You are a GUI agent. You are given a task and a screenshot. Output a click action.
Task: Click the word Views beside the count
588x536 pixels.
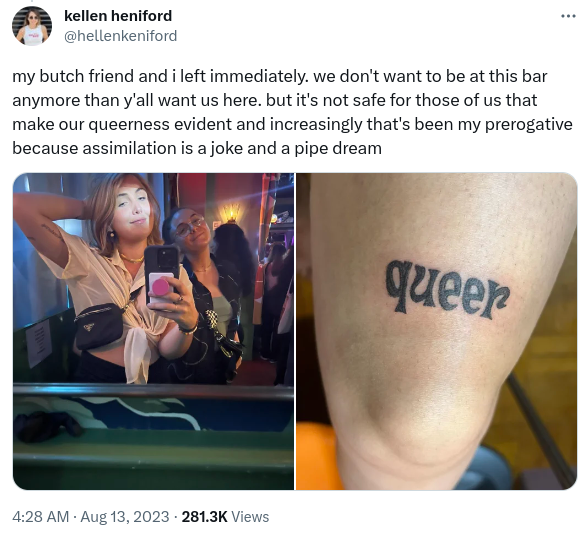(x=250, y=516)
